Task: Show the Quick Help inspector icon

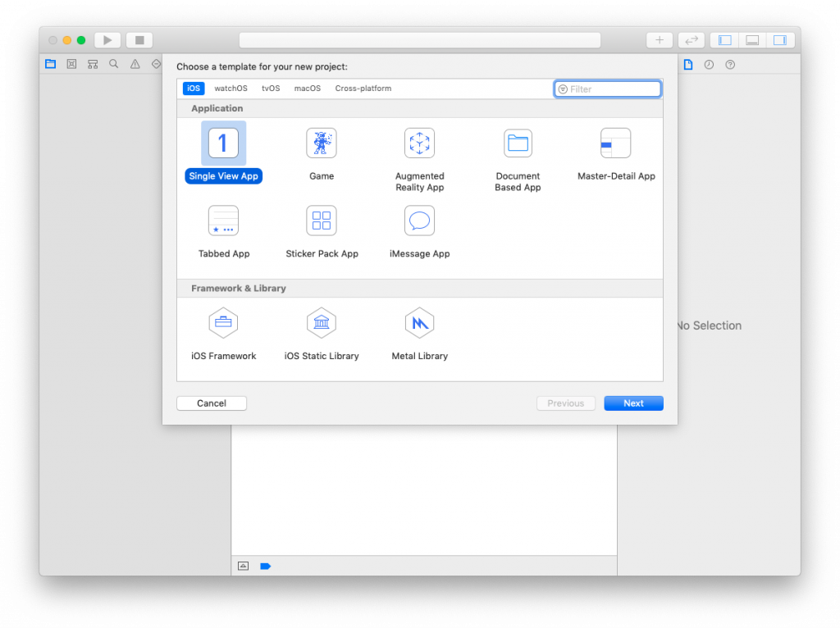Action: (x=730, y=64)
